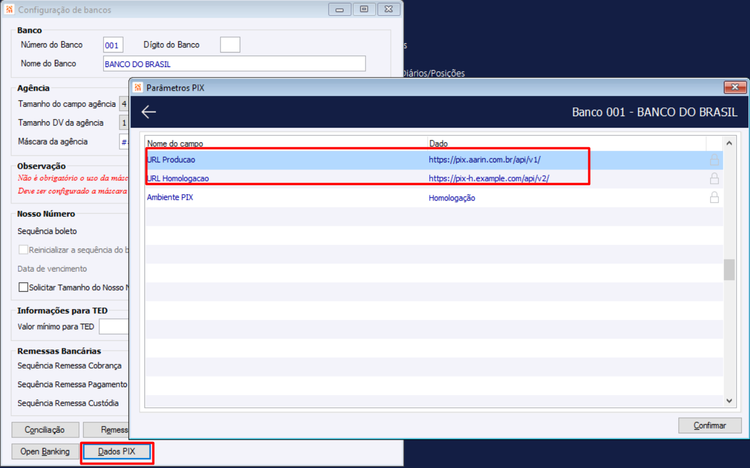Open the Conciliação button
The image size is (750, 468).
(45, 430)
